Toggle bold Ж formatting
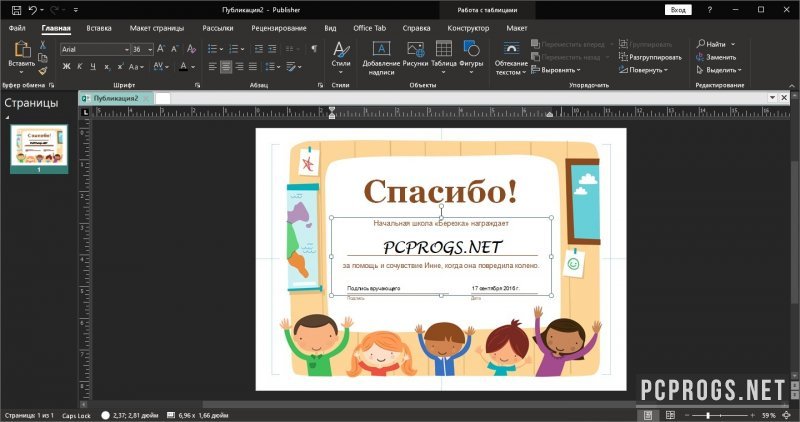Screen dimensions: 800x422 [66, 66]
